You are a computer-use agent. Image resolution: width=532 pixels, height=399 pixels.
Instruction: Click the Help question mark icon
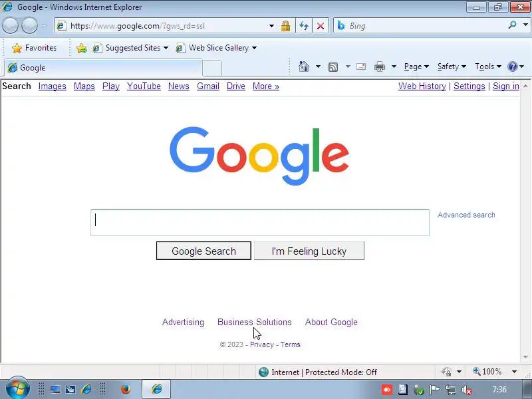pyautogui.click(x=512, y=66)
